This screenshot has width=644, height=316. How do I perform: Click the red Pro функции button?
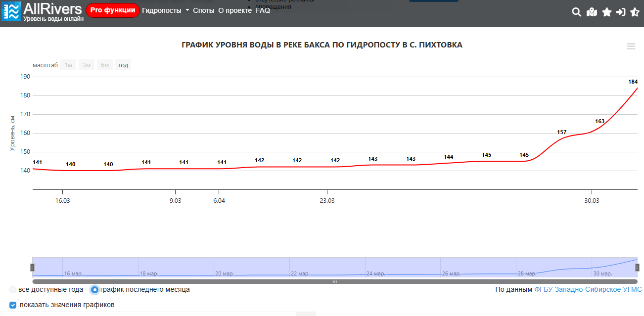(113, 10)
